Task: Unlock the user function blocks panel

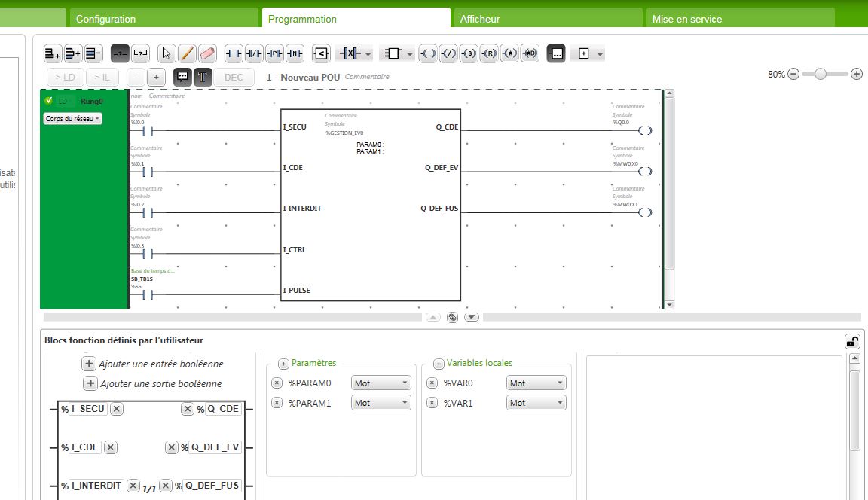Action: tap(852, 341)
